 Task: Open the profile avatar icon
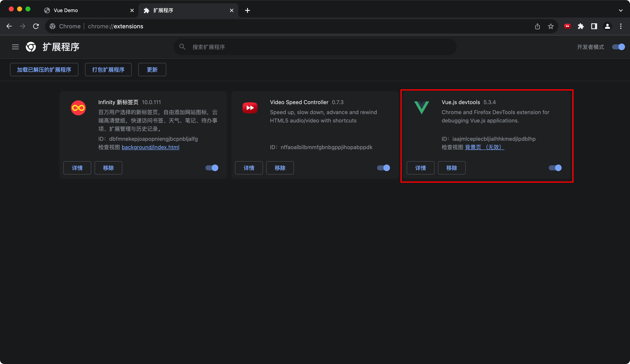coord(607,26)
